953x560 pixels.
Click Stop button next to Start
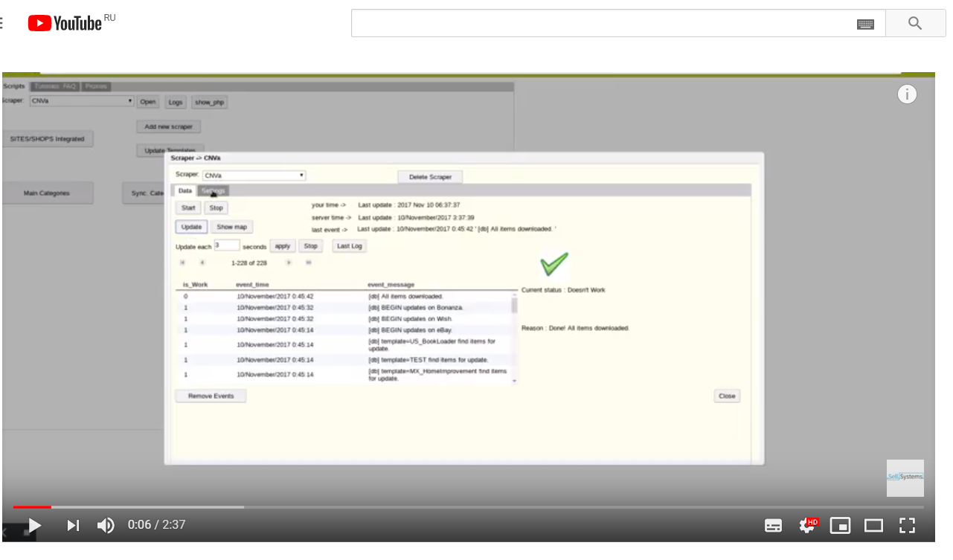[215, 208]
